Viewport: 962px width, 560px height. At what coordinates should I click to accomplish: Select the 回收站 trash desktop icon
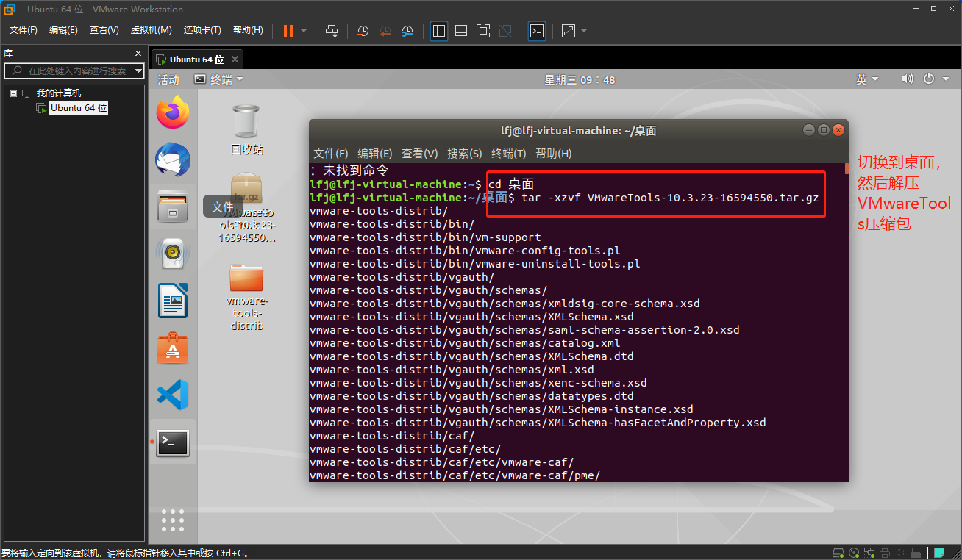(x=246, y=130)
